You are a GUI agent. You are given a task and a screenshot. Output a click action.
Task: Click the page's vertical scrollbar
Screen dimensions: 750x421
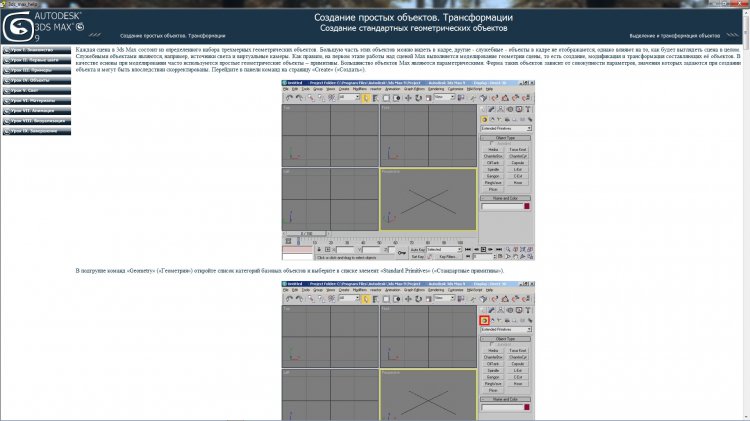click(x=746, y=215)
